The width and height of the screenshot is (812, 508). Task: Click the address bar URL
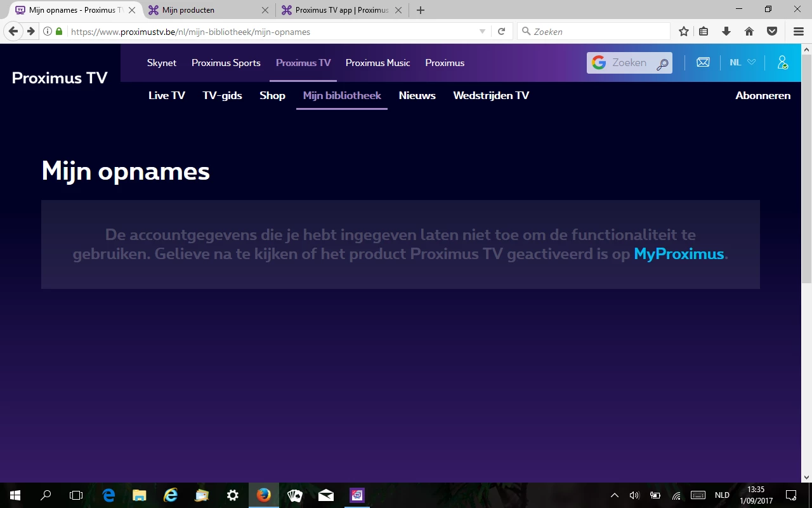pos(190,31)
